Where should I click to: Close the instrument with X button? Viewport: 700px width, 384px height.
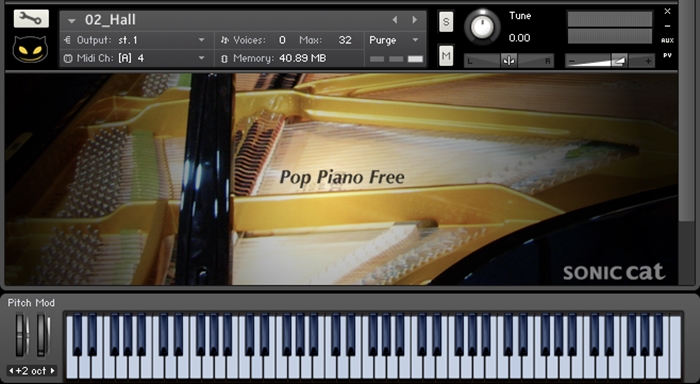click(667, 11)
